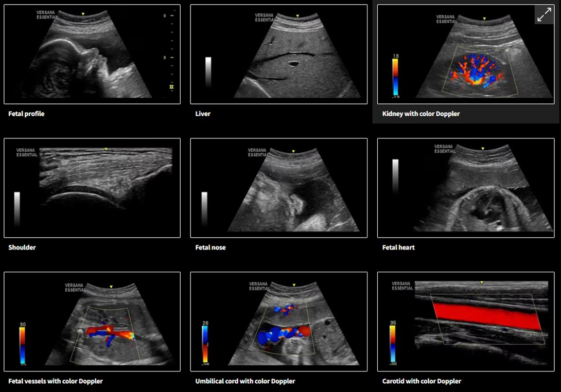Click the grayscale bar in Shoulder image
Viewport: 561px width, 392px height.
[17, 208]
